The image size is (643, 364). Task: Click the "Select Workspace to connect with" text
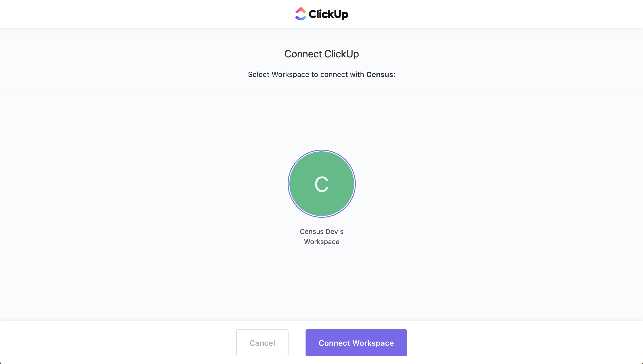tap(306, 74)
